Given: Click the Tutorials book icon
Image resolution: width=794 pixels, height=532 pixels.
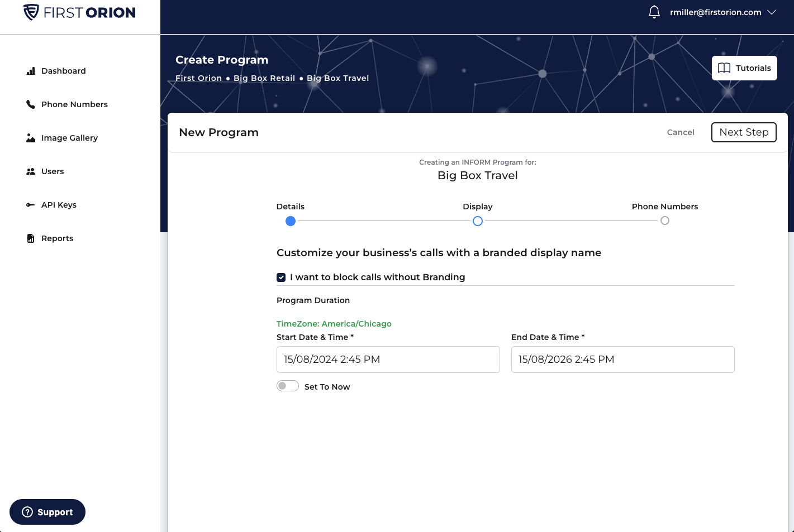Looking at the screenshot, I should pyautogui.click(x=724, y=68).
